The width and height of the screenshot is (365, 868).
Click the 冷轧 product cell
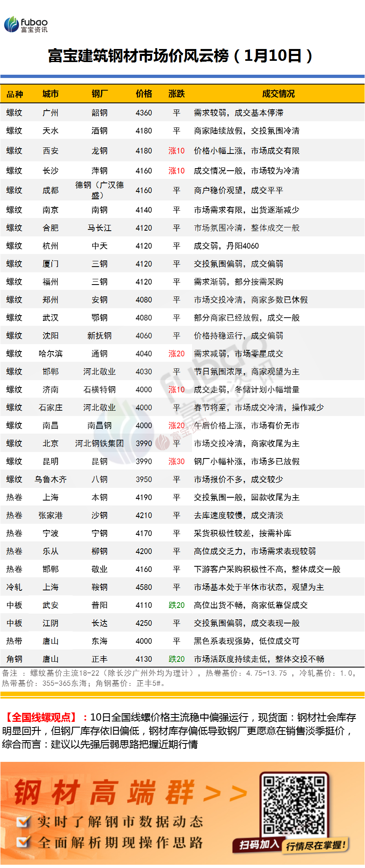click(x=14, y=587)
